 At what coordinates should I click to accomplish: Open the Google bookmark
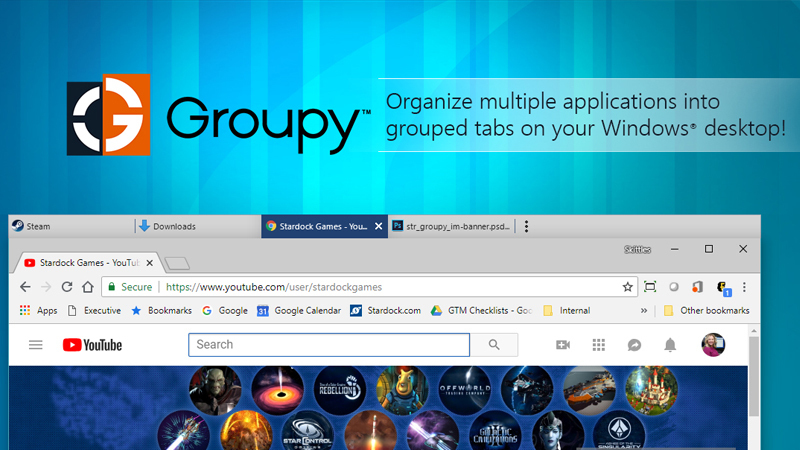[x=224, y=310]
